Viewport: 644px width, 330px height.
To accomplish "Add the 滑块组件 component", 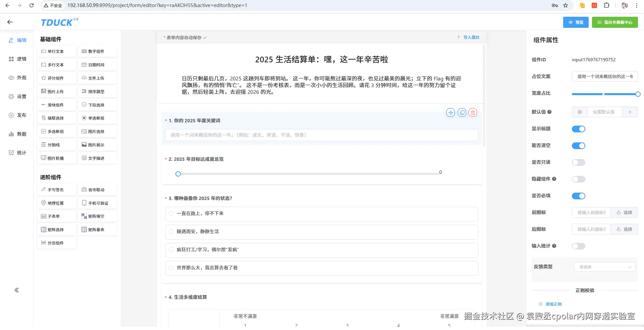I will point(57,105).
